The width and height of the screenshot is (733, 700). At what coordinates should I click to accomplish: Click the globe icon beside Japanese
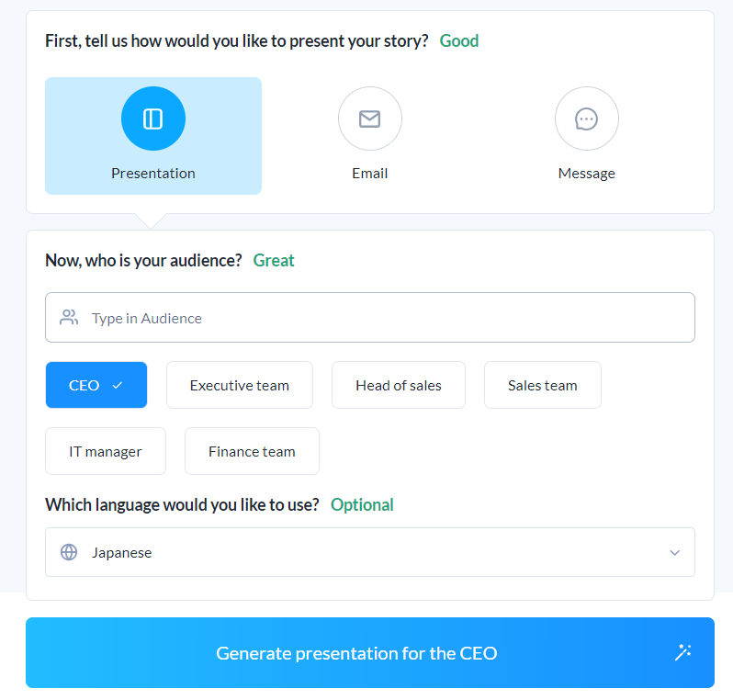69,552
